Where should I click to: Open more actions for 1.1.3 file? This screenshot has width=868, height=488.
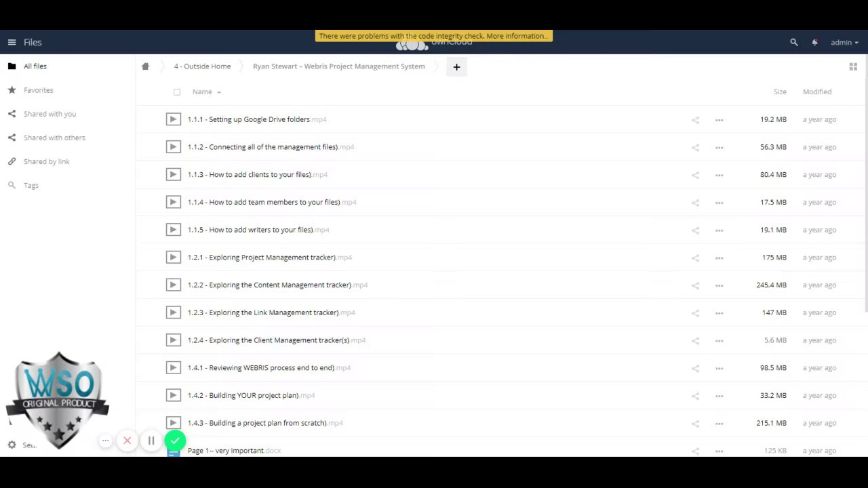[x=719, y=175]
